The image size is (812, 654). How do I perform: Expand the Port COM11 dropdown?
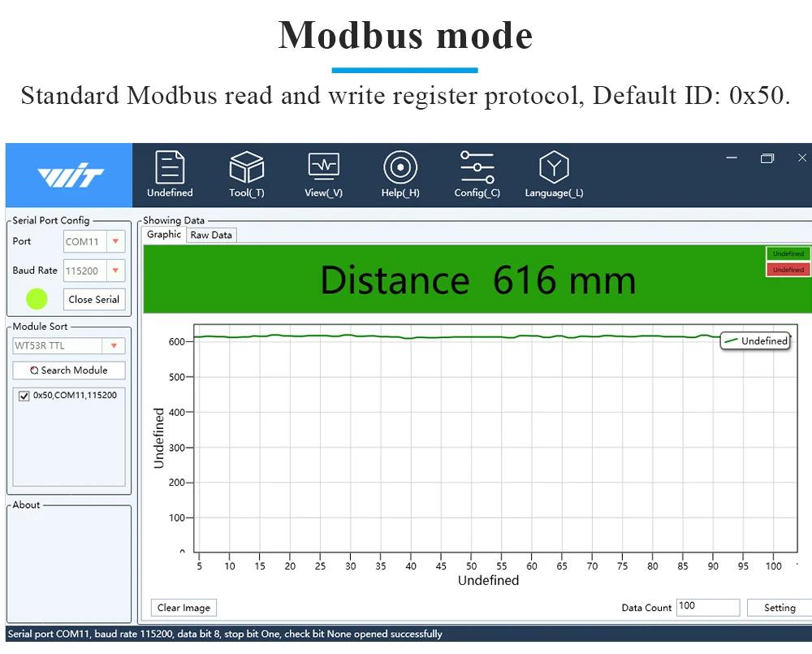point(115,241)
